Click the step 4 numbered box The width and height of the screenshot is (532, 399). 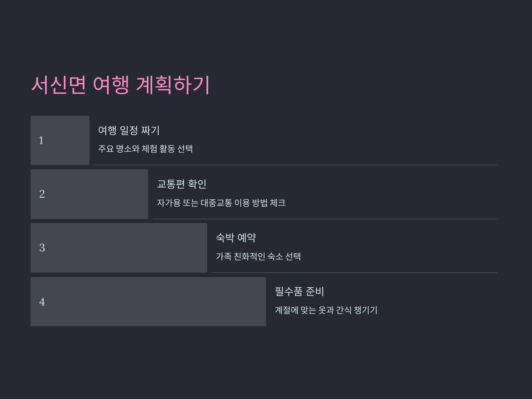[148, 302]
